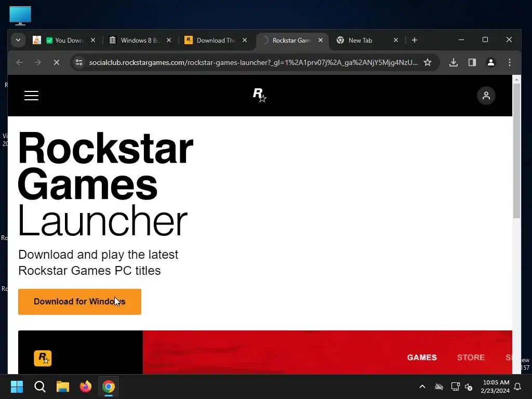Close the Windows 8 tab
This screenshot has width=532, height=399.
(x=169, y=40)
